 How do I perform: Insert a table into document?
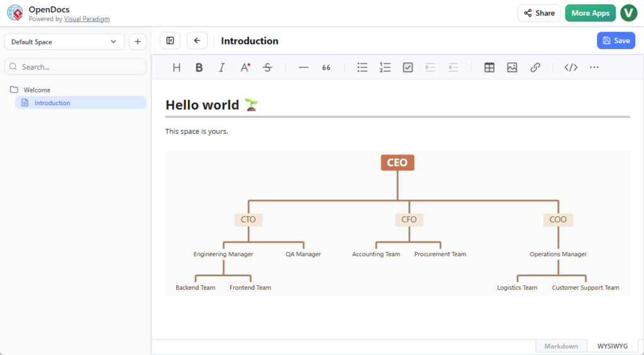click(489, 68)
